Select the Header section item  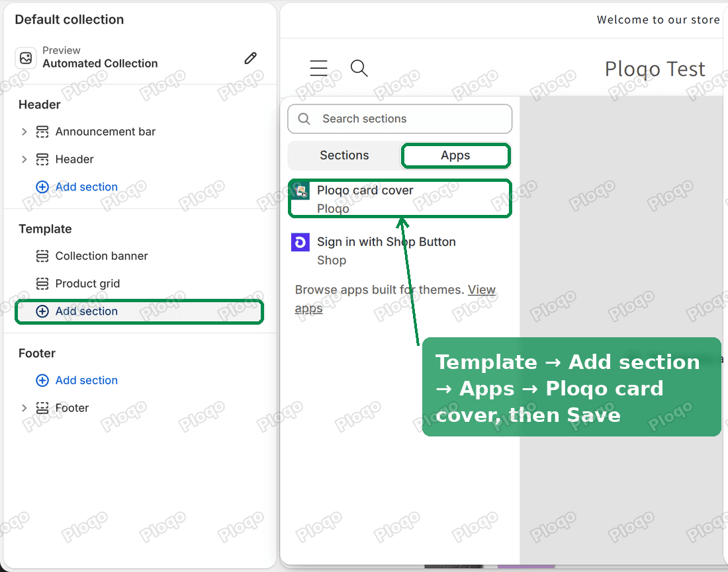(74, 159)
